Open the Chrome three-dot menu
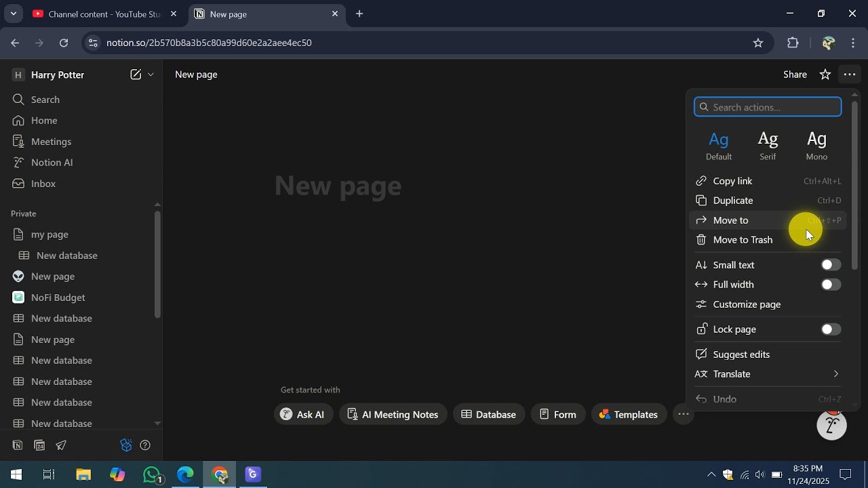Viewport: 868px width, 488px height. point(853,43)
